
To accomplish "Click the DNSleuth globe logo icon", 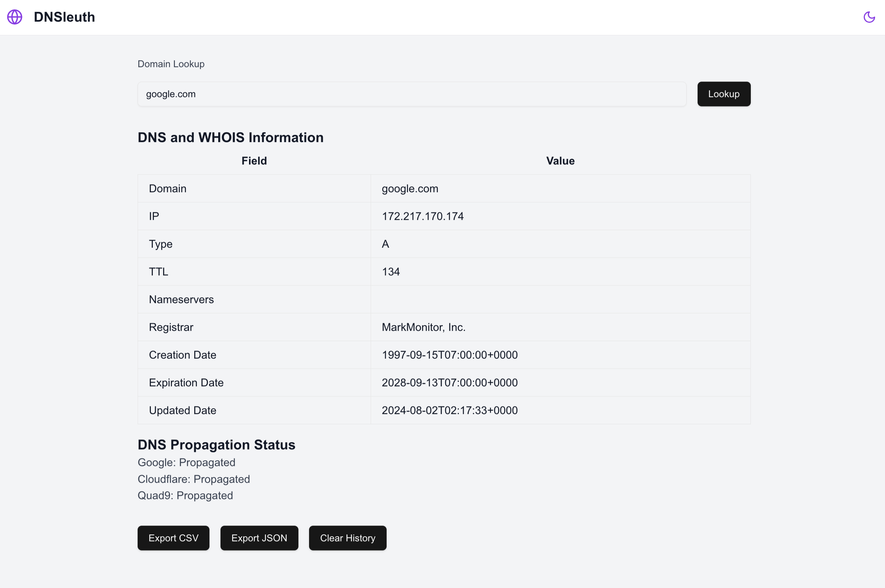I will point(15,17).
